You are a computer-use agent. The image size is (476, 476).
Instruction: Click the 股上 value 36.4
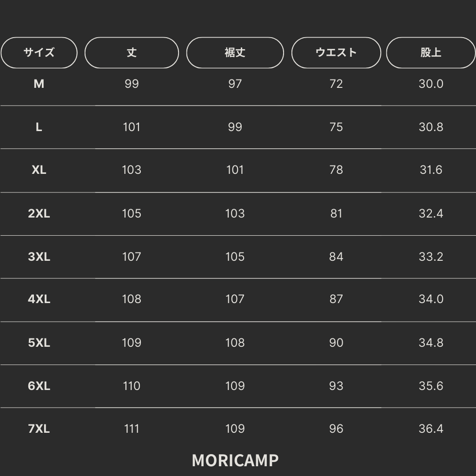click(431, 429)
